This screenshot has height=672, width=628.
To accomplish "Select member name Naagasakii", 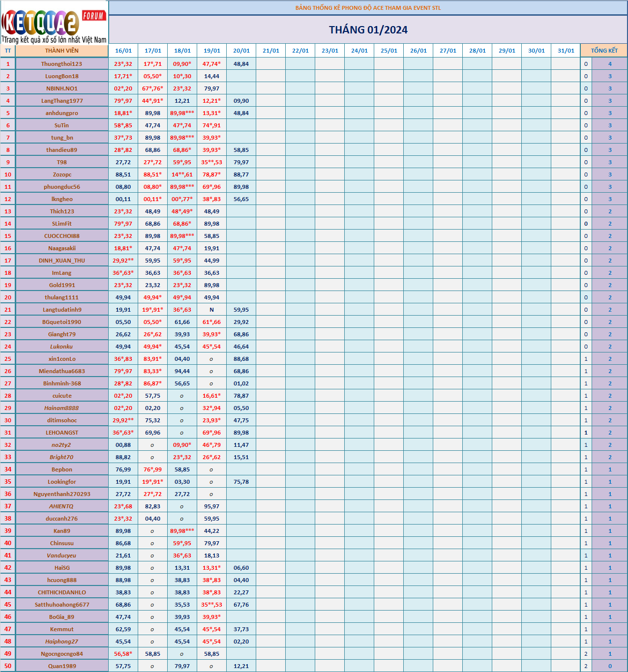I will pos(62,248).
